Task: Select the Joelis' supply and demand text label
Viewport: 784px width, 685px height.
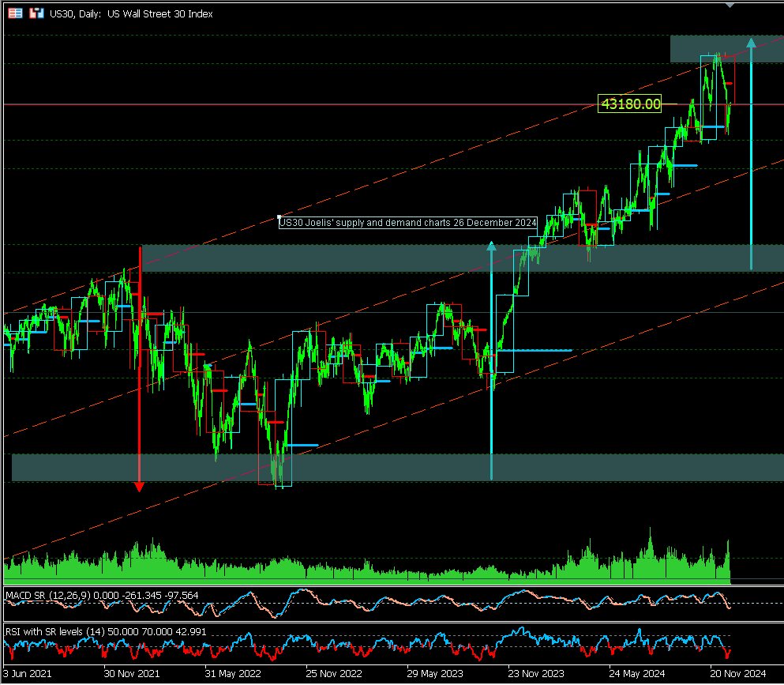Action: [x=408, y=224]
